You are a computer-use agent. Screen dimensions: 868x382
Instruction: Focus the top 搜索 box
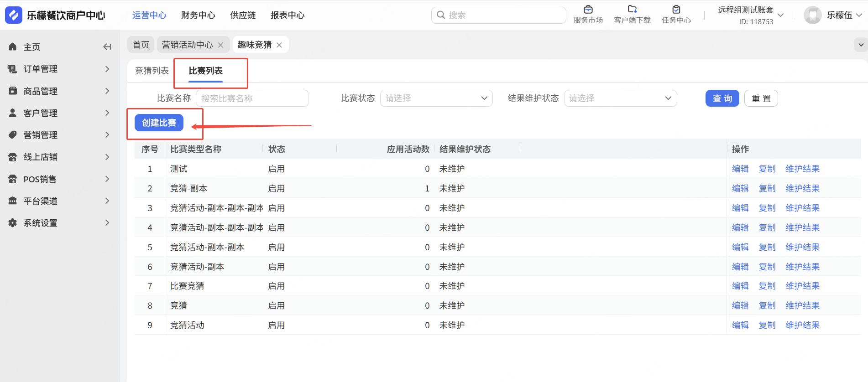pyautogui.click(x=499, y=15)
